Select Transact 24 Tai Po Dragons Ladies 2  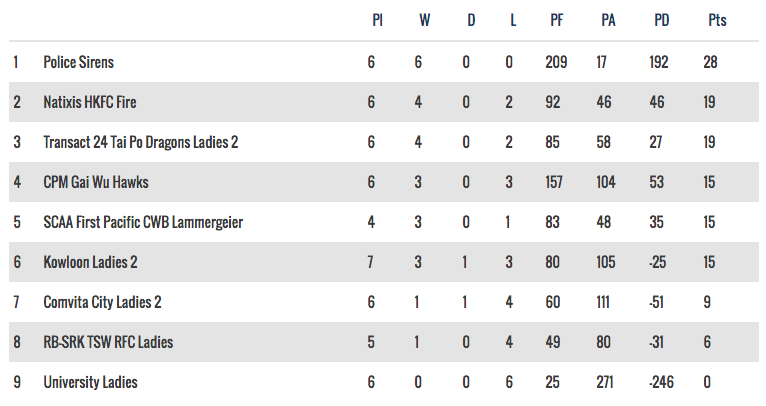click(140, 142)
